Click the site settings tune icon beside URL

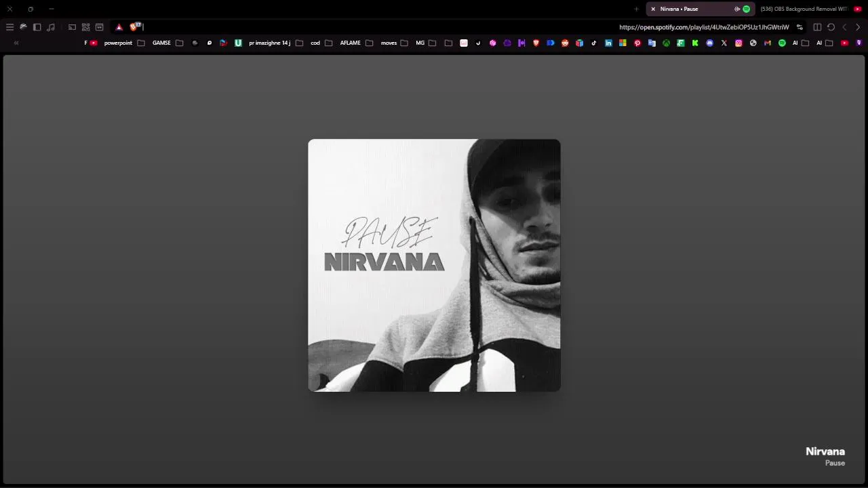[x=800, y=27]
